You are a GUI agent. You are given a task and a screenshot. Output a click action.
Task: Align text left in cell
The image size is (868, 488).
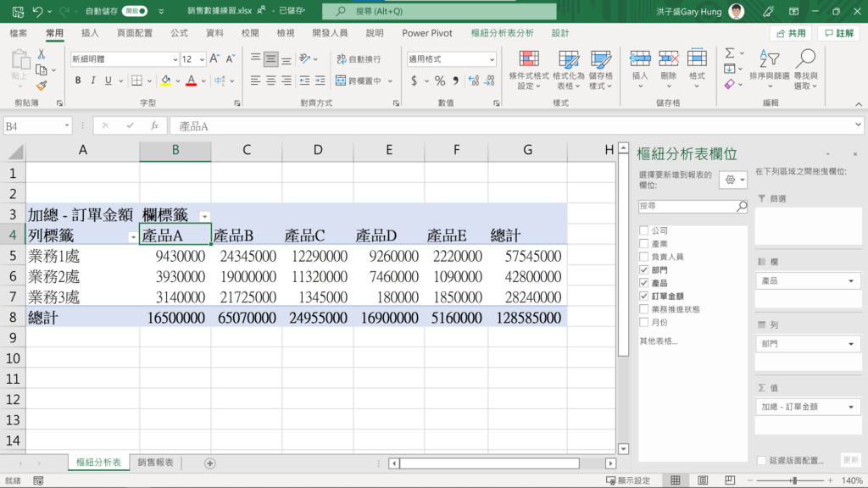(255, 80)
